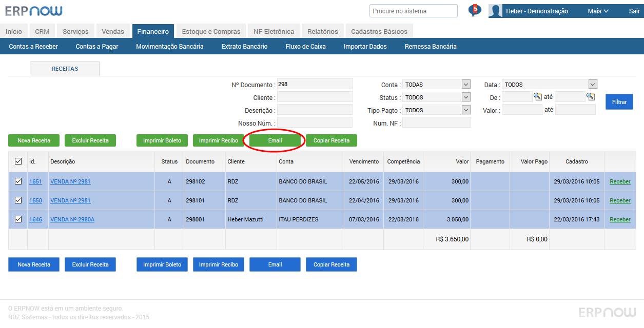
Task: Click the green Imprimir Boleto button
Action: tap(162, 140)
